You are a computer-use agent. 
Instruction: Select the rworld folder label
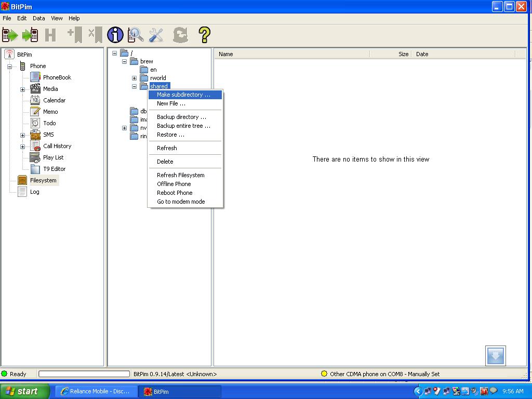(x=158, y=78)
